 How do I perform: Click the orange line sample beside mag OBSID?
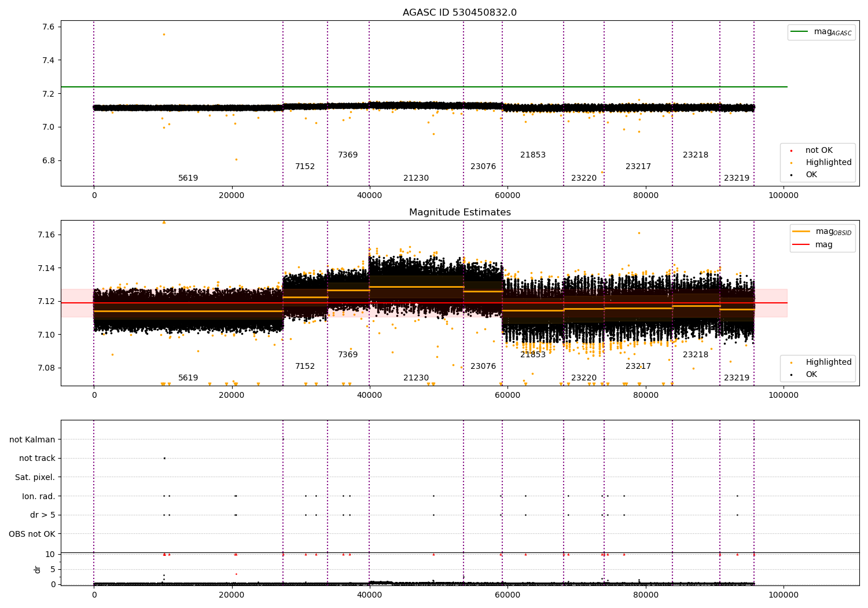(x=801, y=232)
